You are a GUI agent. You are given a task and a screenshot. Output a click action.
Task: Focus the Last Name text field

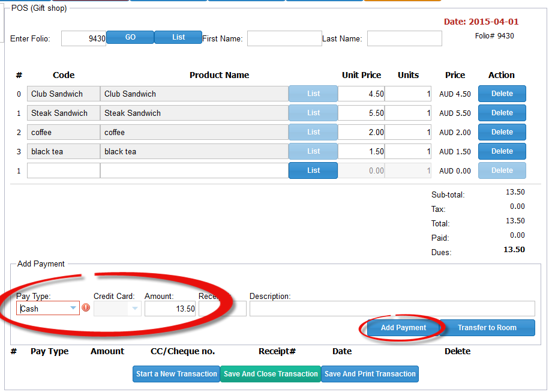pyautogui.click(x=404, y=38)
